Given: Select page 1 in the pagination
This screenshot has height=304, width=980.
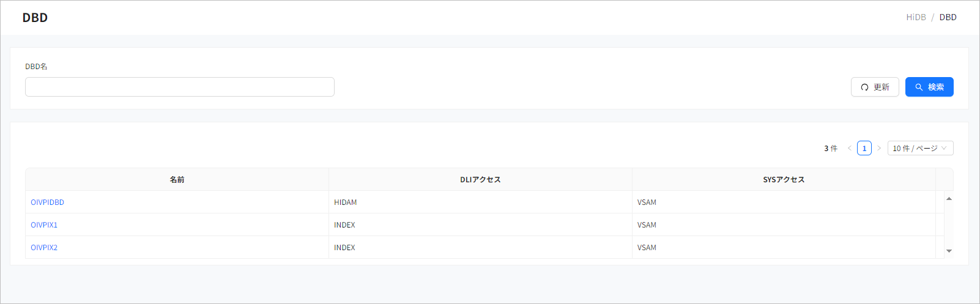Looking at the screenshot, I should coord(864,148).
